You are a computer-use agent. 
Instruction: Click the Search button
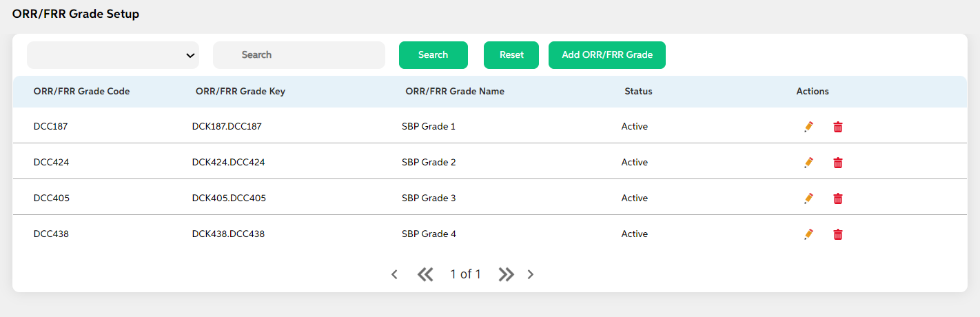[433, 55]
